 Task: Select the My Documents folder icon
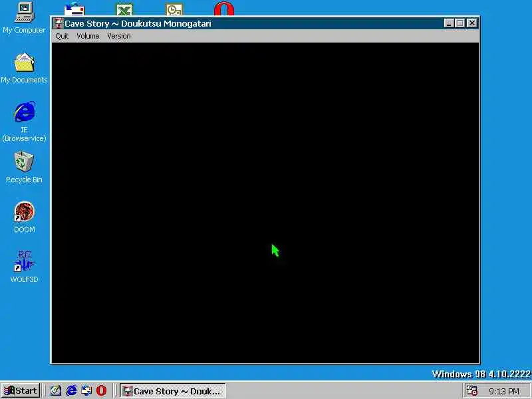click(25, 63)
